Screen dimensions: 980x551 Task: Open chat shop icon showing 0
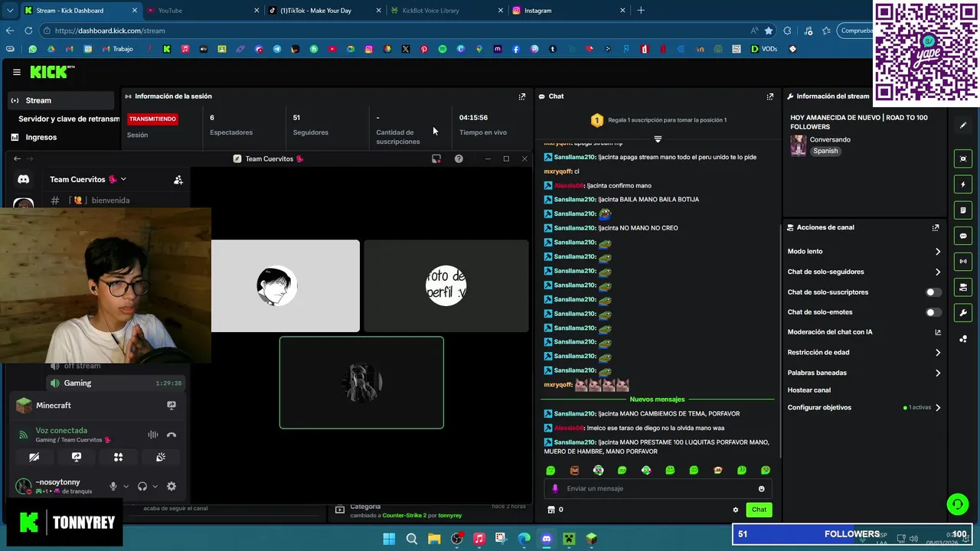[x=556, y=510]
